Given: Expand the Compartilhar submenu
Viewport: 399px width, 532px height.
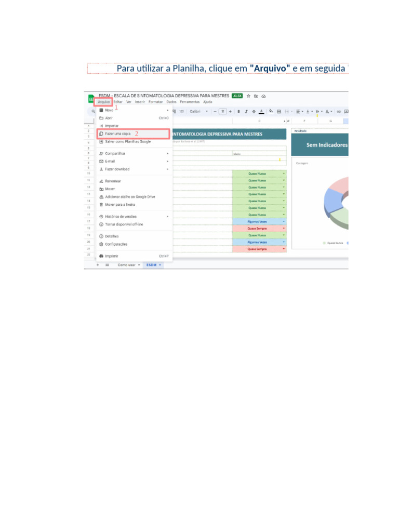Looking at the screenshot, I should (134, 153).
